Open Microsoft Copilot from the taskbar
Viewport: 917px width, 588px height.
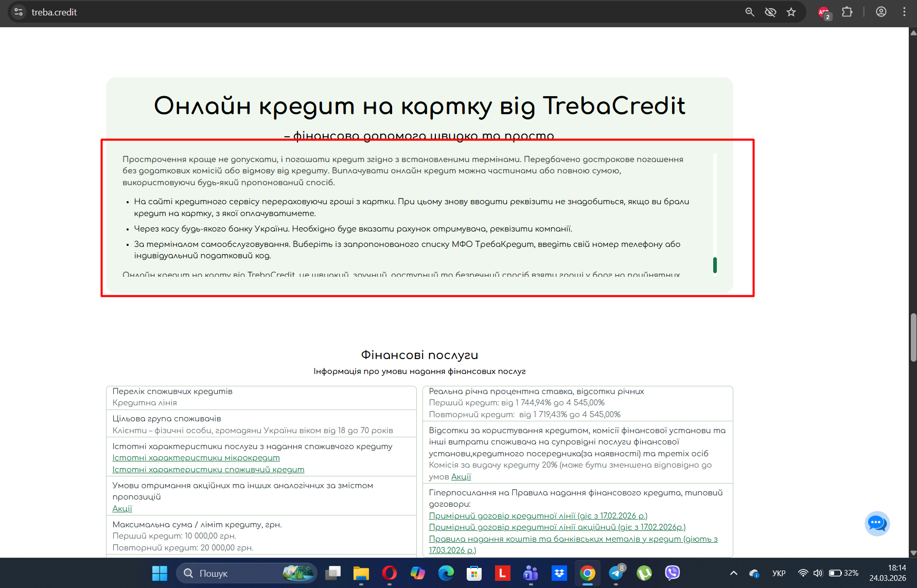click(418, 573)
